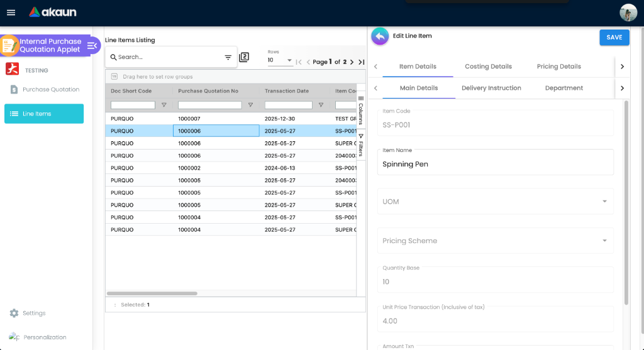Open the hamburger menu in the top bar
Image resolution: width=644 pixels, height=350 pixels.
tap(11, 13)
